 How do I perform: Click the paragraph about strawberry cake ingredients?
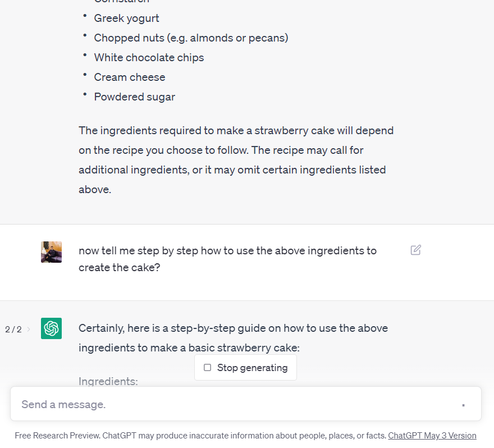tap(236, 160)
